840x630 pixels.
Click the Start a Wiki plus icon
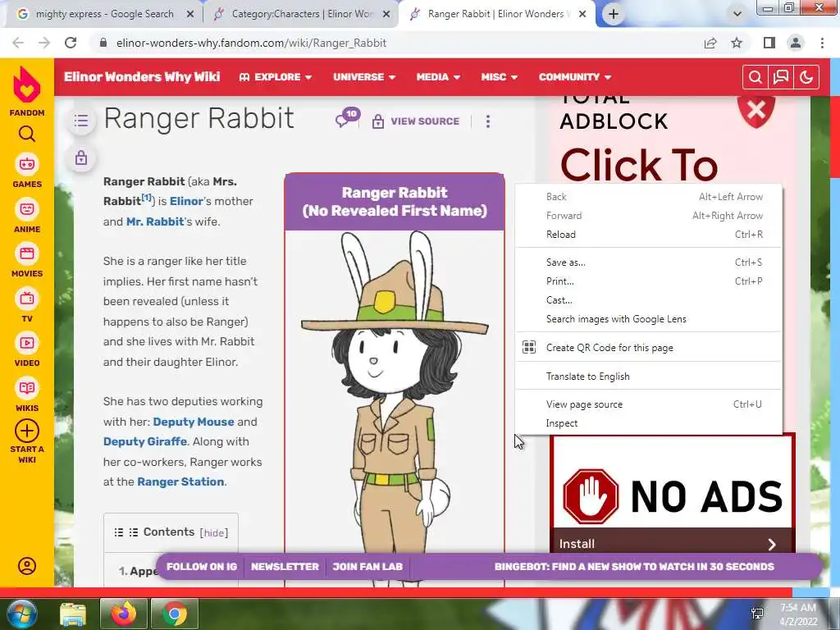(x=27, y=431)
